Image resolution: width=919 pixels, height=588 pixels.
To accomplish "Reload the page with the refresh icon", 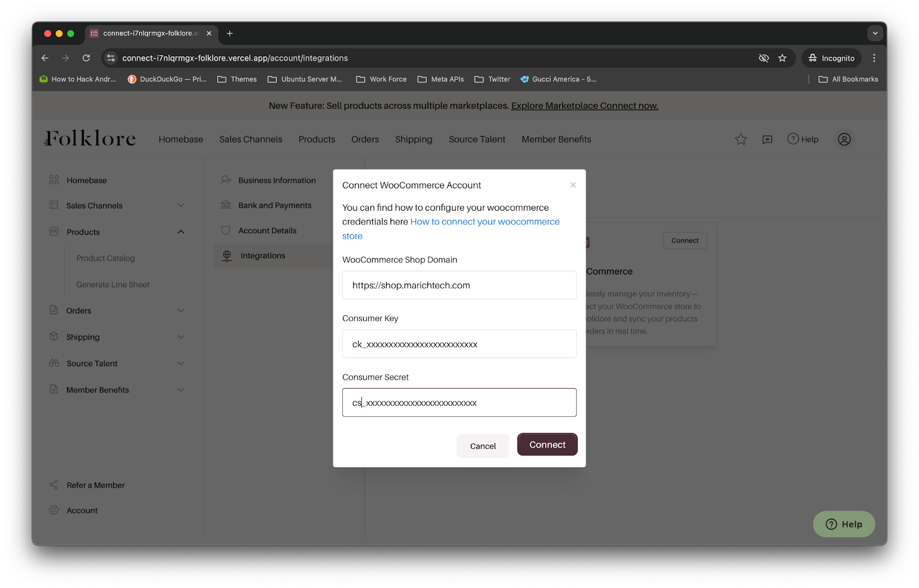I will [x=86, y=58].
